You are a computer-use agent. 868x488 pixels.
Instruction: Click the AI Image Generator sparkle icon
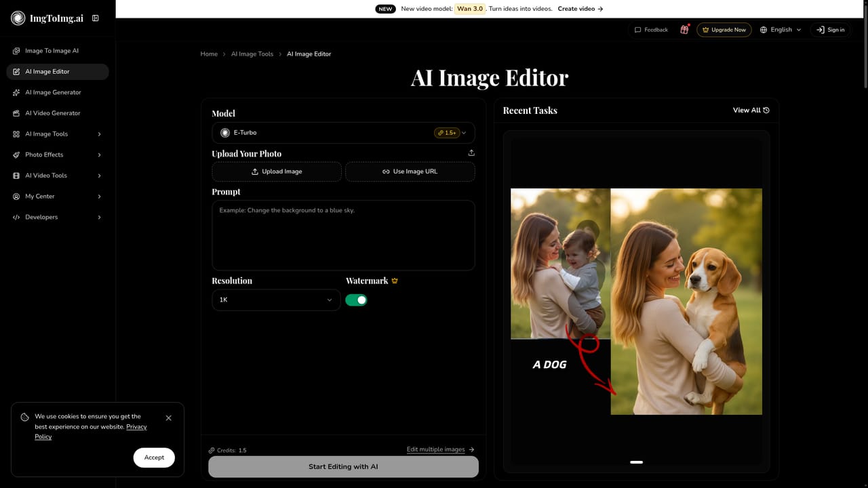pos(16,92)
